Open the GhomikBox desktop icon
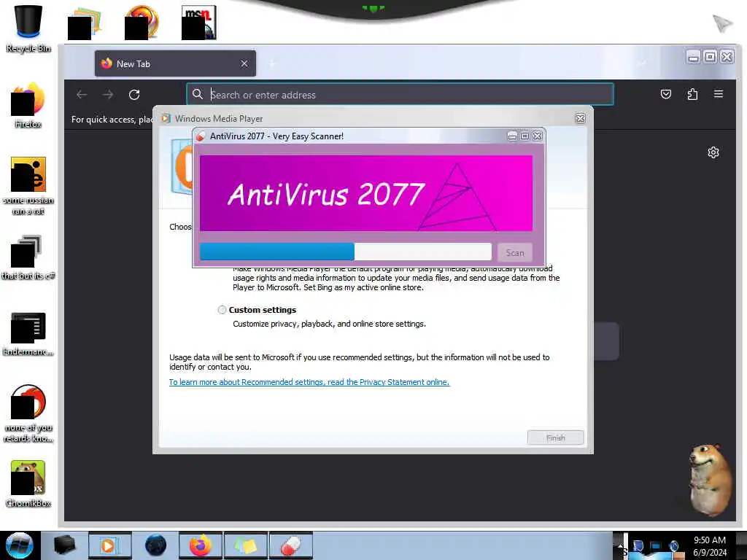The width and height of the screenshot is (747, 560). (x=28, y=483)
